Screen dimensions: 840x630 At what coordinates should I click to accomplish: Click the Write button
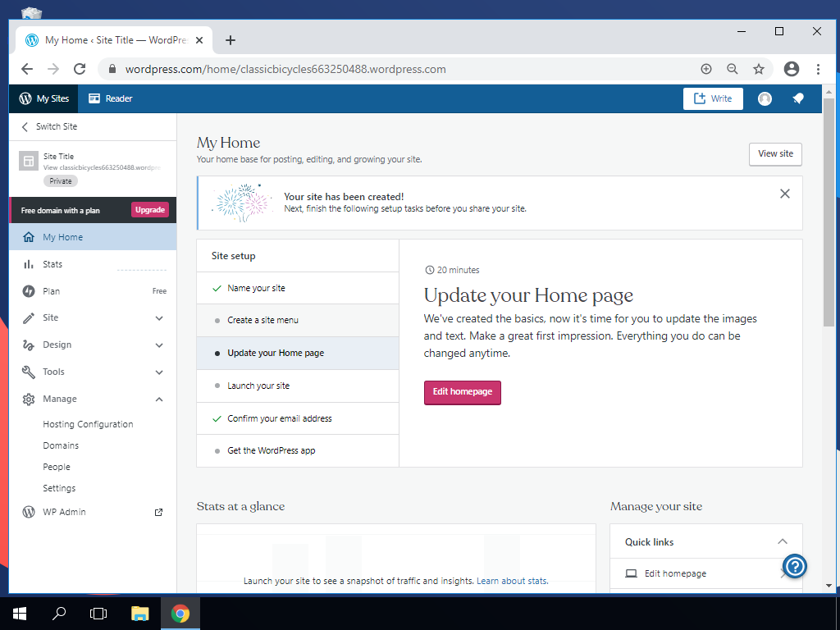pos(713,98)
